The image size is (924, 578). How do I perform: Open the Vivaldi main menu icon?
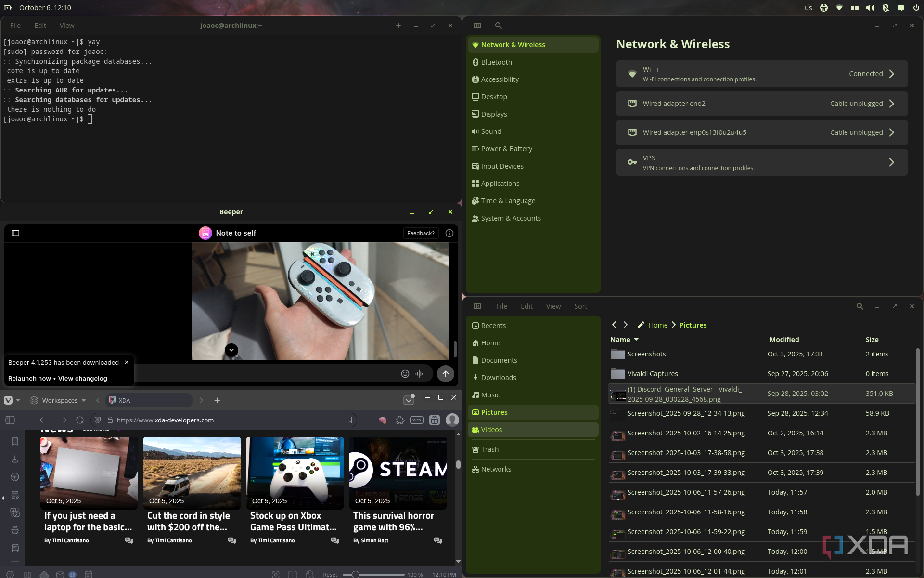coord(8,400)
